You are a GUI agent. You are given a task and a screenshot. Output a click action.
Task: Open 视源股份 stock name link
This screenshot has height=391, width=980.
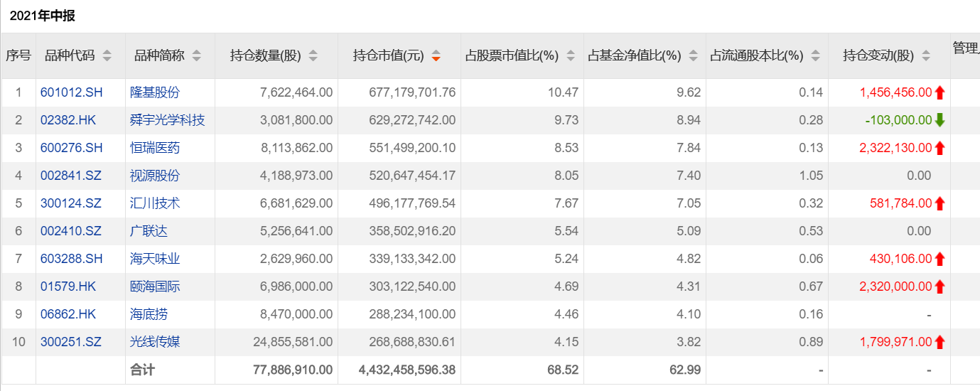[155, 176]
